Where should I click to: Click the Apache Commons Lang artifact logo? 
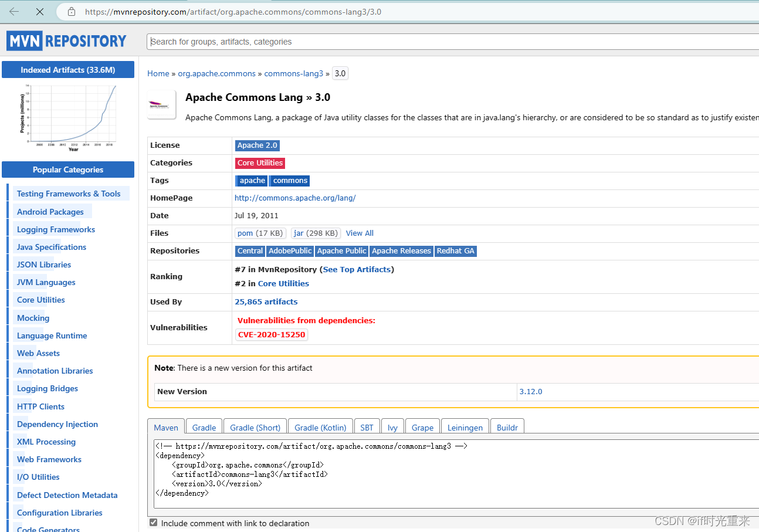161,105
